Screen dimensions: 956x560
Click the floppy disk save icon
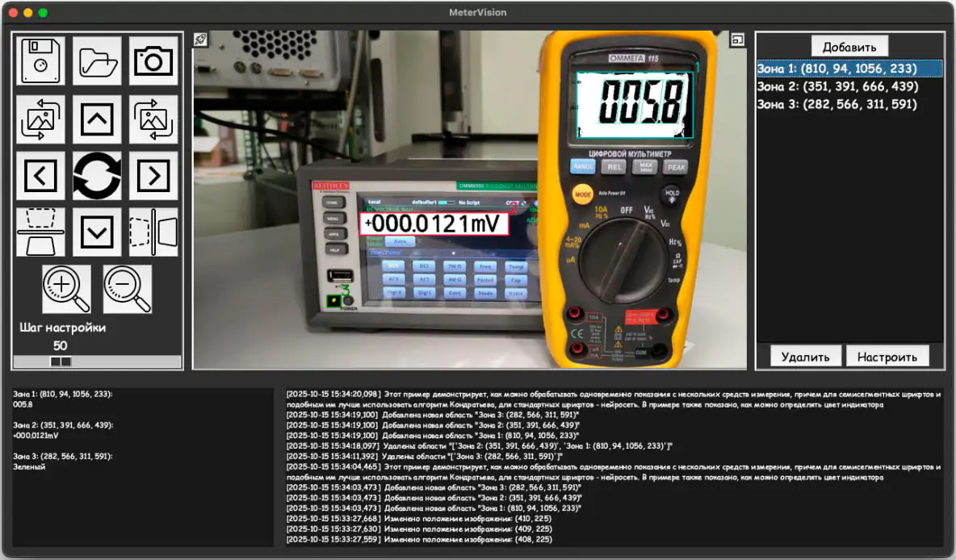[x=40, y=61]
